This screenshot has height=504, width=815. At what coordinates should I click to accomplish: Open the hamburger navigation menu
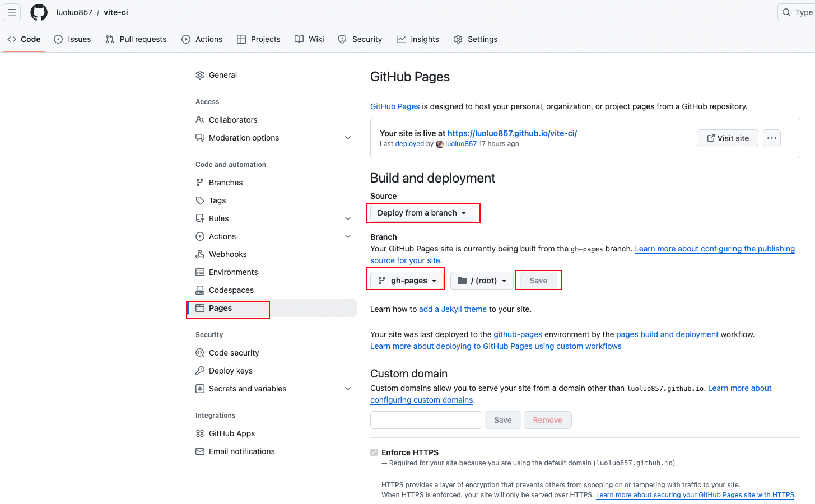[x=12, y=12]
